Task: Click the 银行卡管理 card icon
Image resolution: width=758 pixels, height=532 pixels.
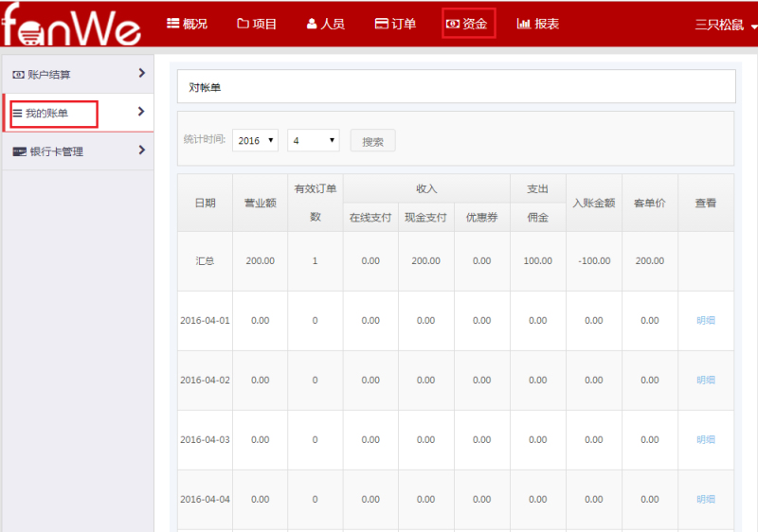Action: tap(19, 151)
